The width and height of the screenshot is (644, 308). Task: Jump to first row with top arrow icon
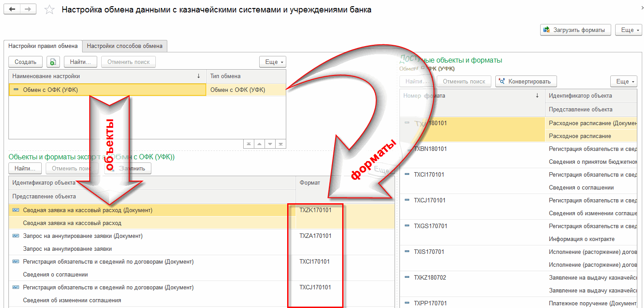249,144
